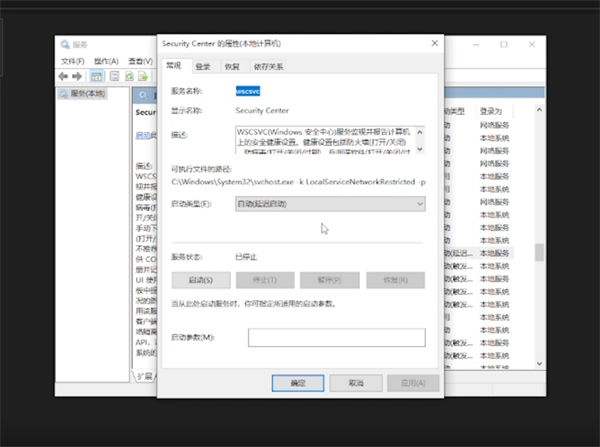Click the export list toolbar icon
600x447 pixels.
pos(143,76)
